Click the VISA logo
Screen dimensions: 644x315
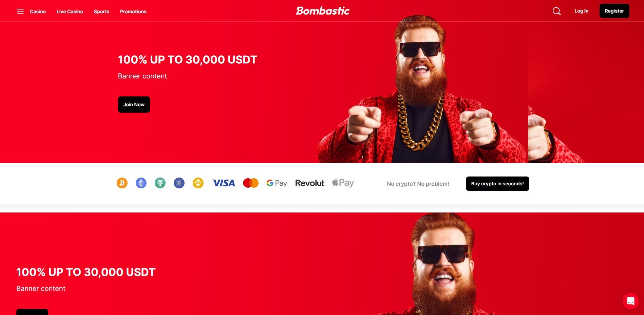[x=224, y=183]
